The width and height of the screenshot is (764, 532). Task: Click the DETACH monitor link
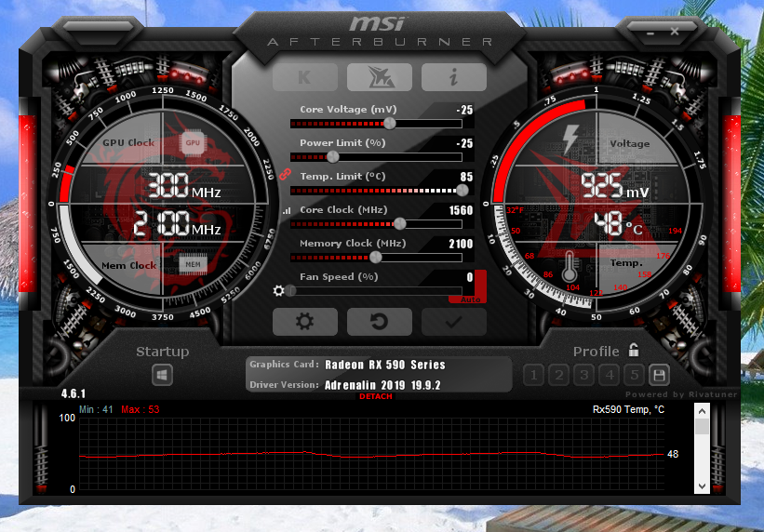coord(376,396)
